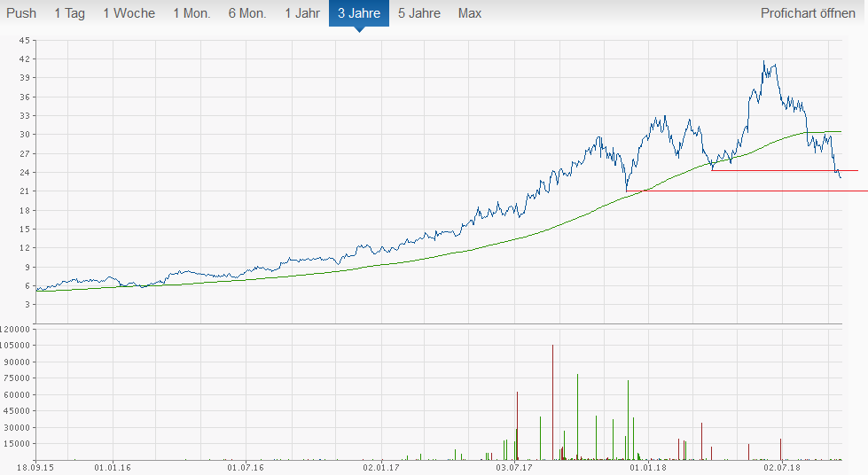Click the 02.01.17 date axis label
Viewport: 868px width, 475px height.
pos(381,468)
